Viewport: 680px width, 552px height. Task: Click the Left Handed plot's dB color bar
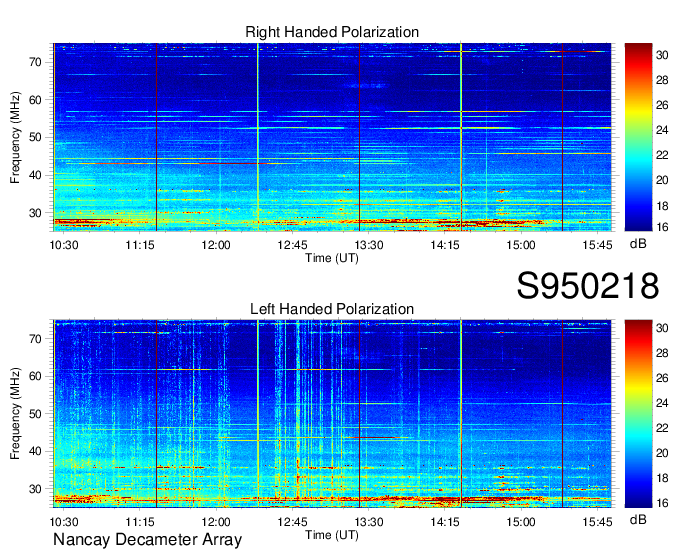click(638, 414)
